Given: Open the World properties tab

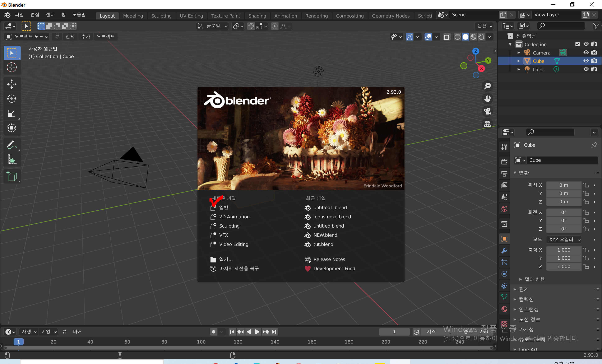Looking at the screenshot, I should click(x=504, y=209).
